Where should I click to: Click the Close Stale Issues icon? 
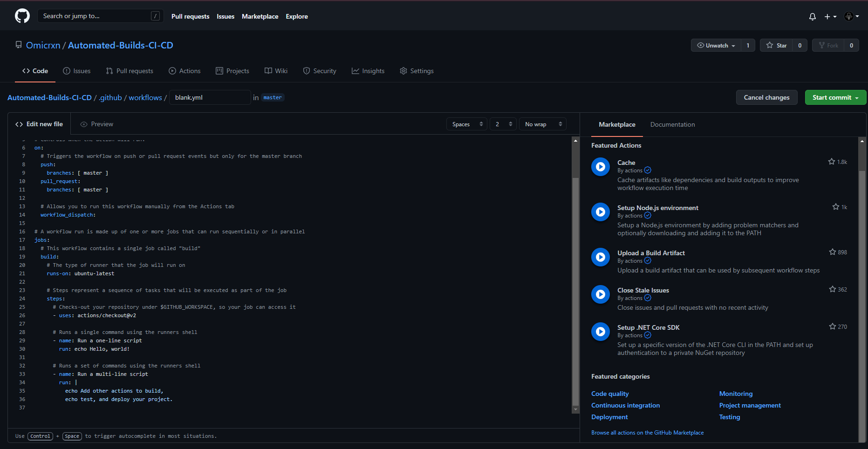tap(601, 294)
